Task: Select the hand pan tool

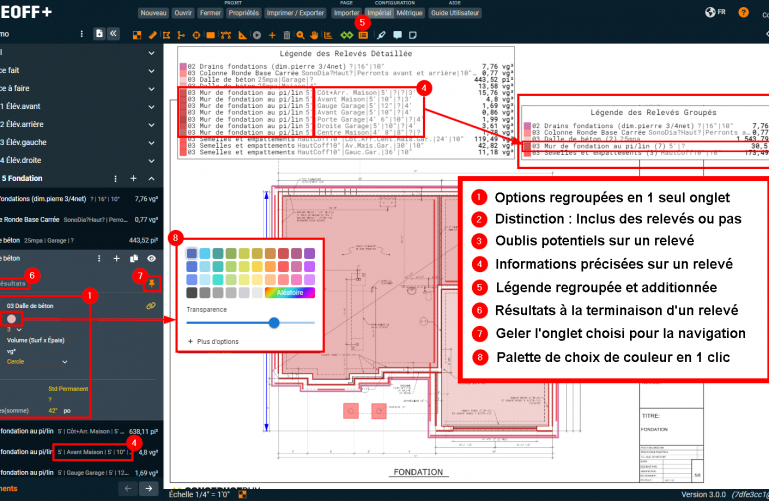Action: pos(314,35)
